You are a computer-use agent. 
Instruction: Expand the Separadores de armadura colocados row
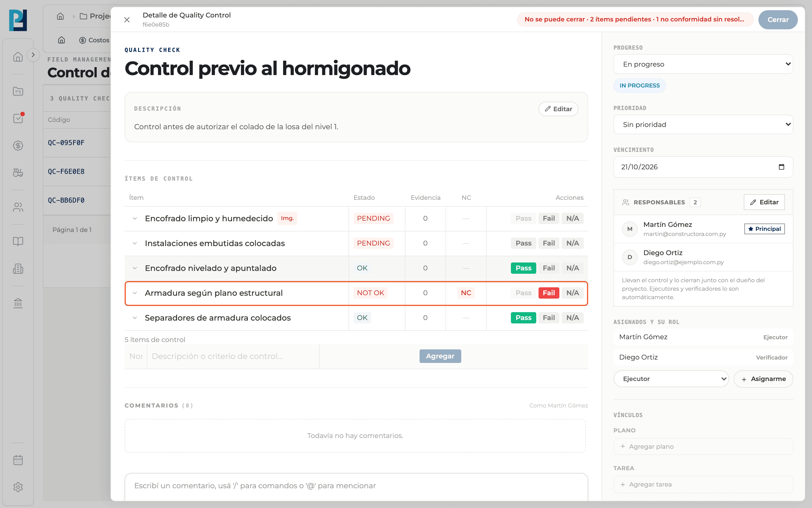point(135,318)
